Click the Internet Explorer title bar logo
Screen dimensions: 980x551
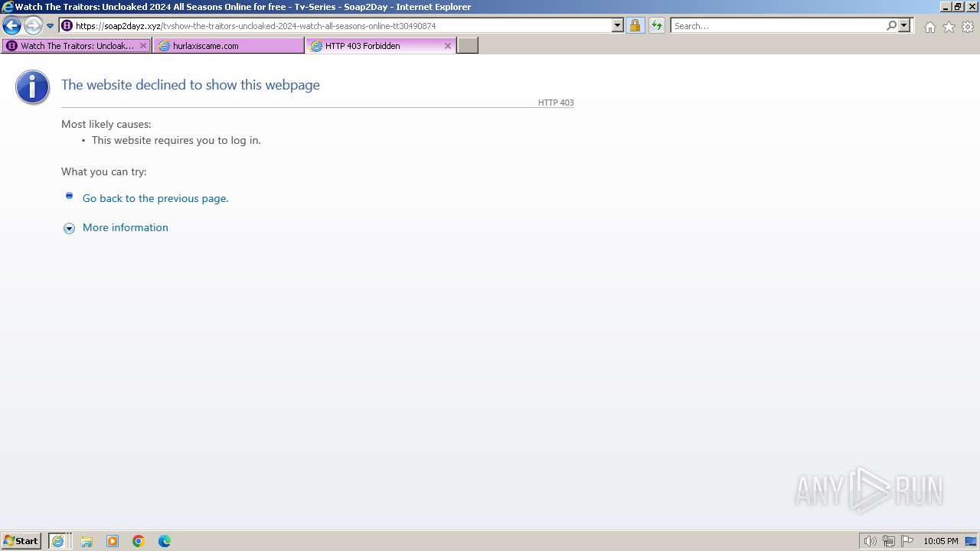[x=8, y=7]
